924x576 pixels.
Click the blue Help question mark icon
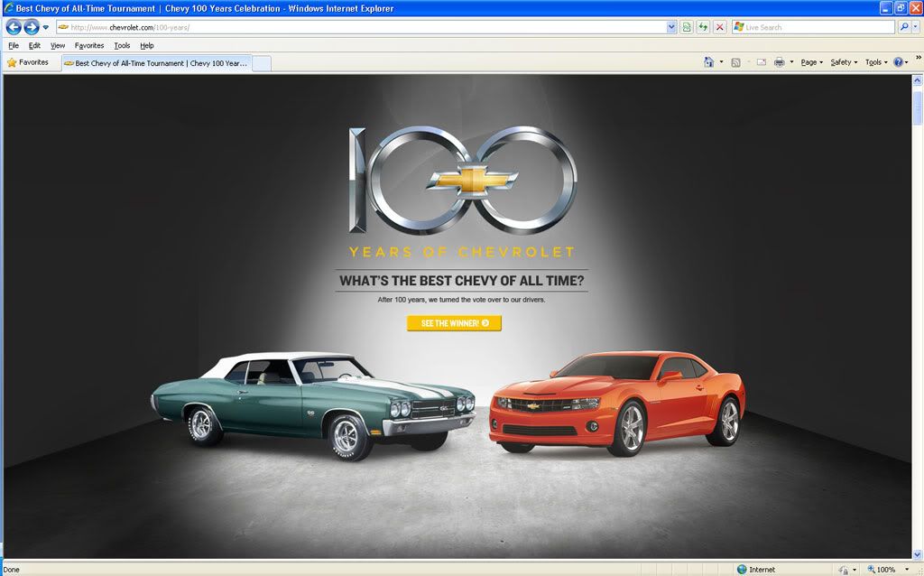[899, 62]
